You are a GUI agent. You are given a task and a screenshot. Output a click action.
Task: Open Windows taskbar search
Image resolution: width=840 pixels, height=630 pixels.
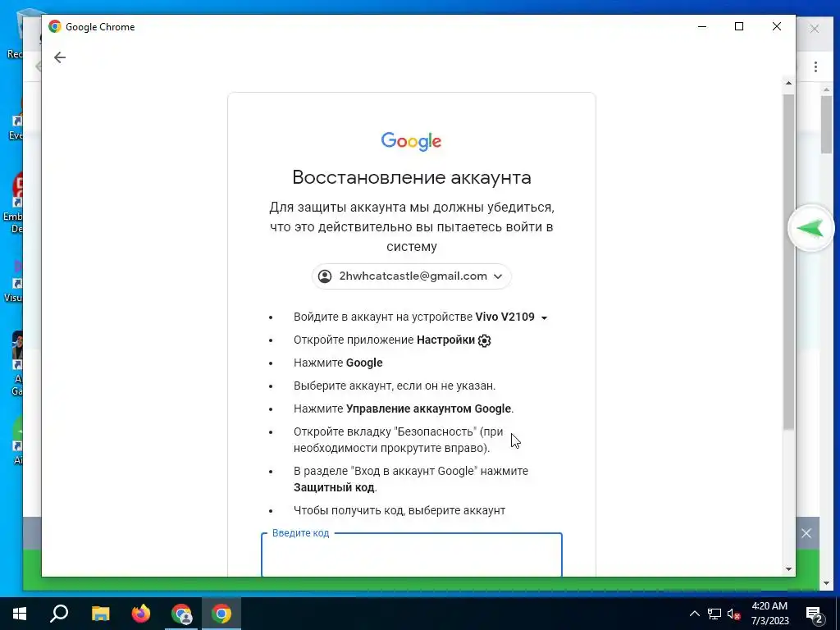point(59,614)
